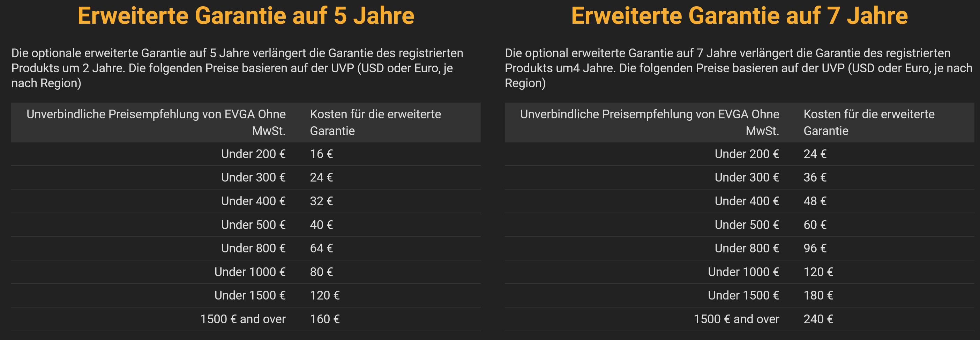
Task: Click the '240 €' cost cell
Action: pyautogui.click(x=818, y=319)
